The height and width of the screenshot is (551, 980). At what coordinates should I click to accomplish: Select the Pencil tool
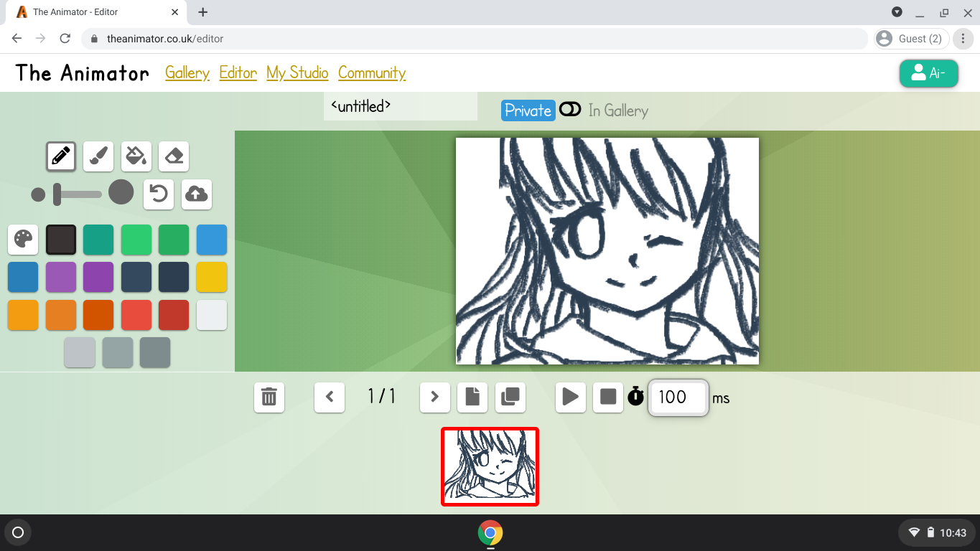pos(61,156)
